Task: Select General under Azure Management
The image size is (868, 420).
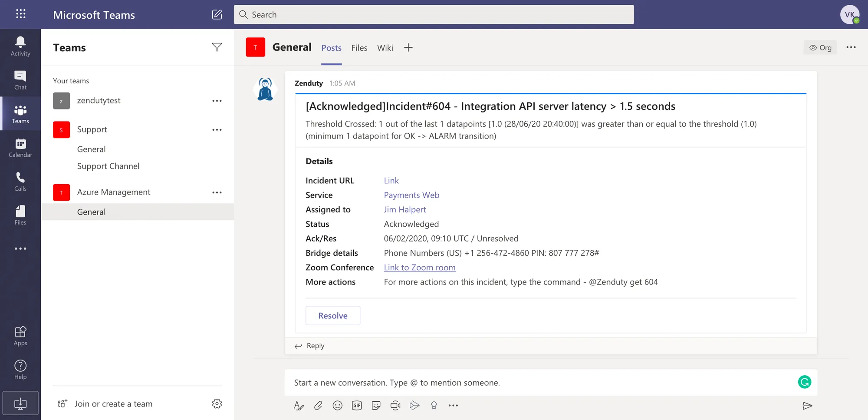Action: point(138,212)
